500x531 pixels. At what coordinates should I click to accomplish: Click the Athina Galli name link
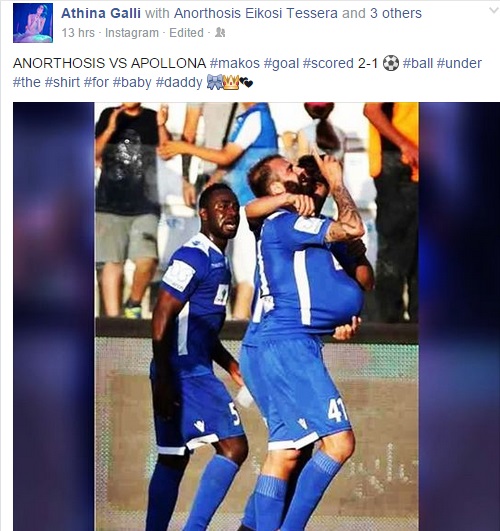[101, 13]
